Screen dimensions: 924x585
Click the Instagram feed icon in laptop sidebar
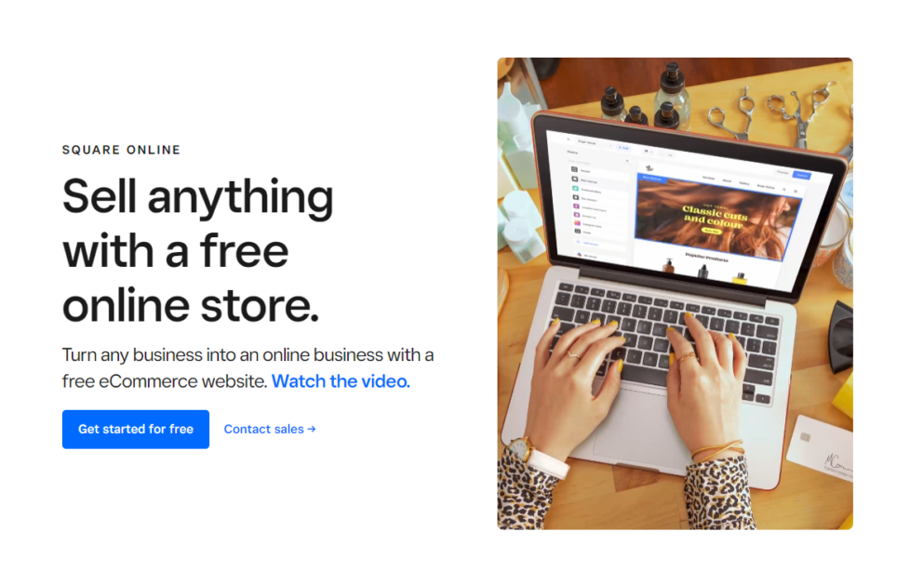[x=578, y=222]
